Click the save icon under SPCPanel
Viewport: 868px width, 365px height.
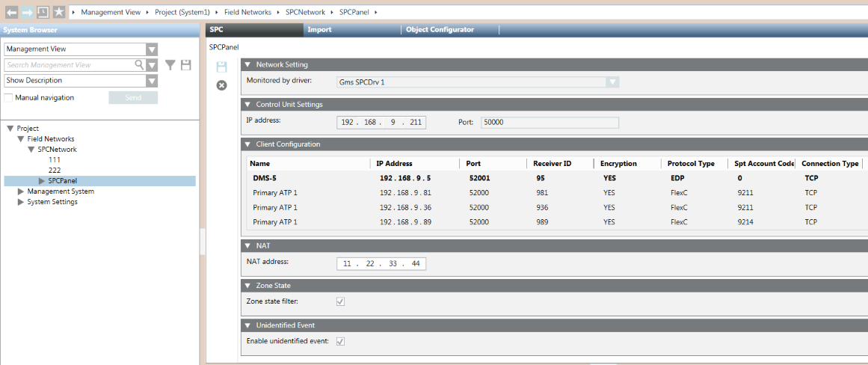tap(221, 67)
